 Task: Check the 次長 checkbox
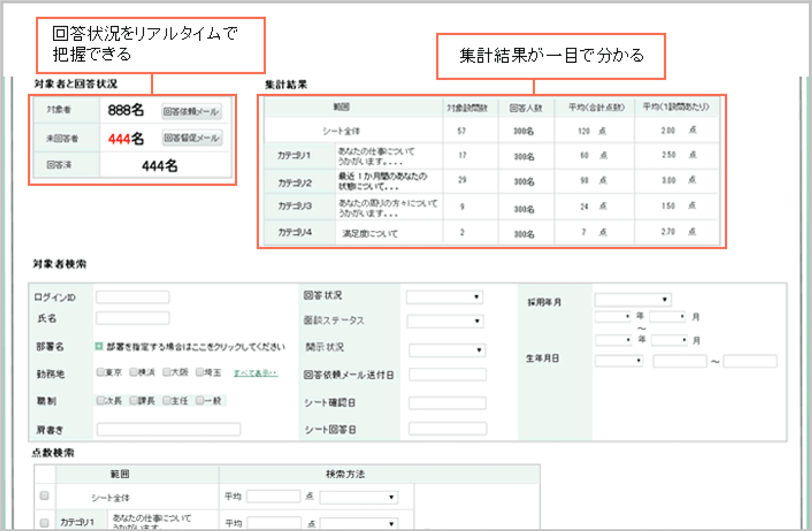pyautogui.click(x=100, y=400)
